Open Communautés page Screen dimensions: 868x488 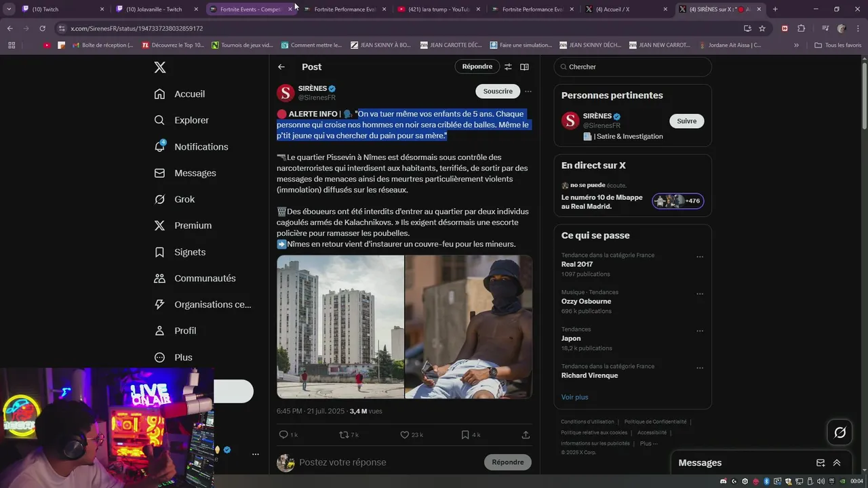[x=195, y=279]
